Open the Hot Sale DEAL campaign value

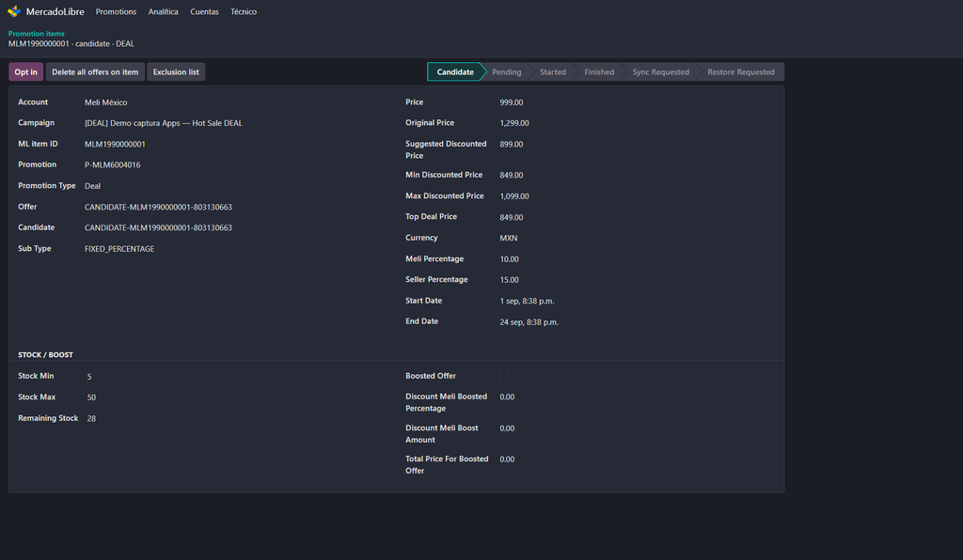click(164, 123)
